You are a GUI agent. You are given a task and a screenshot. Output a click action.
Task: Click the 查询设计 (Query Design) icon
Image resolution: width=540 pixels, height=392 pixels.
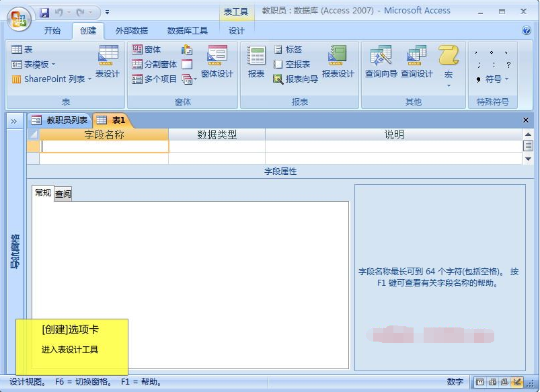[x=417, y=61]
